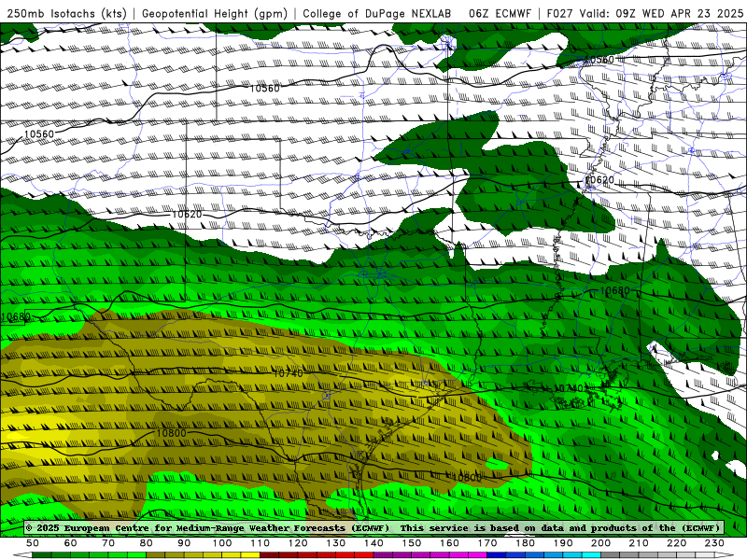Select 'College of DuPage NEXLAB' in header
The image size is (747, 560).
377,13
